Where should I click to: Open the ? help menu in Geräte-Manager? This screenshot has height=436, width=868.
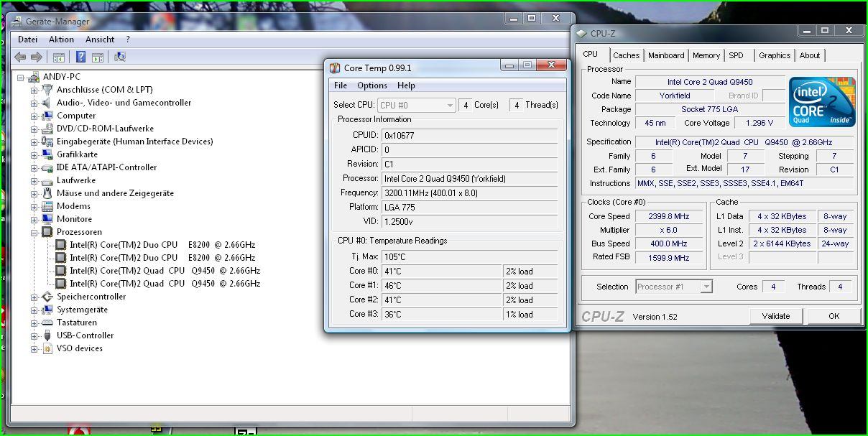pos(128,40)
